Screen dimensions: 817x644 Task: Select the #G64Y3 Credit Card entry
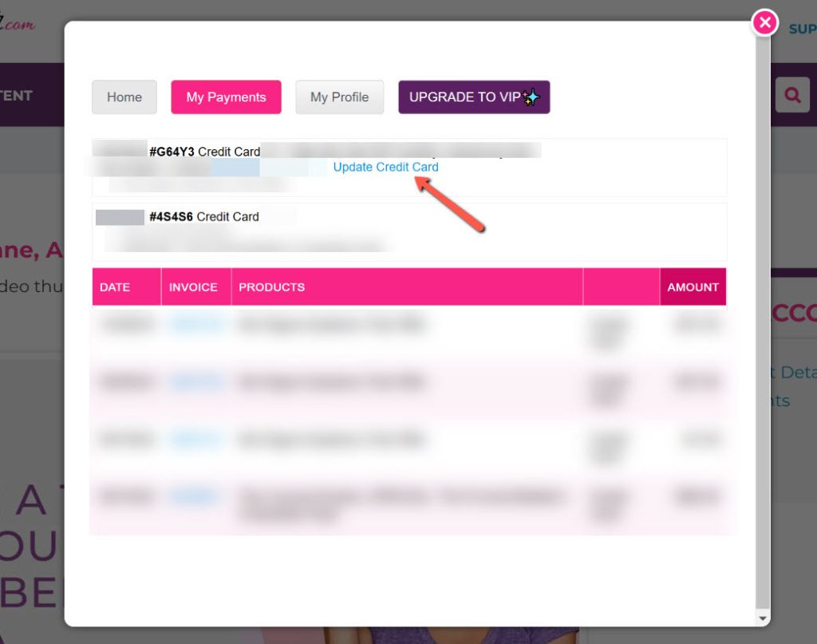[x=204, y=152]
